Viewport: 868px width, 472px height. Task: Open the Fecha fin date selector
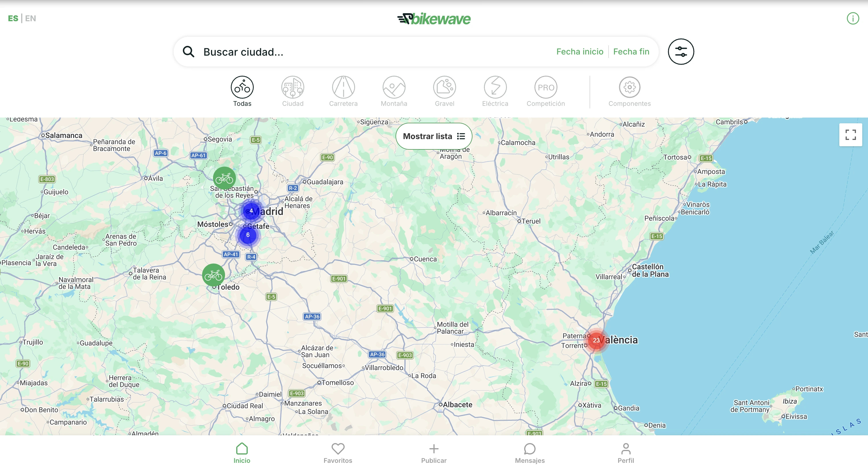[631, 52]
